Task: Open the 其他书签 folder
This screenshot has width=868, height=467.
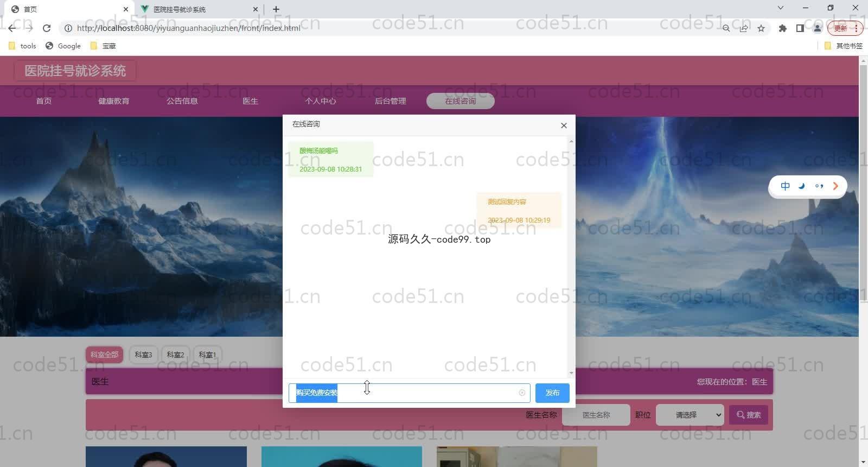Action: (843, 46)
